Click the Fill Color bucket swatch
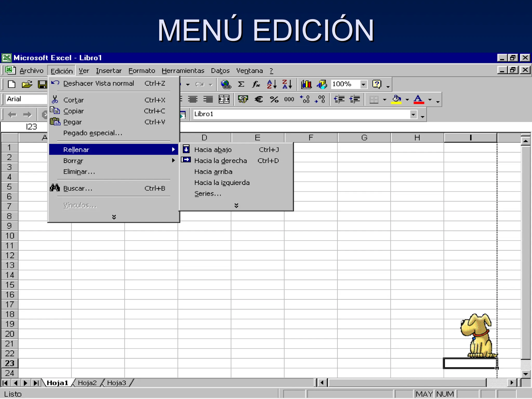The width and height of the screenshot is (532, 399). pos(396,99)
